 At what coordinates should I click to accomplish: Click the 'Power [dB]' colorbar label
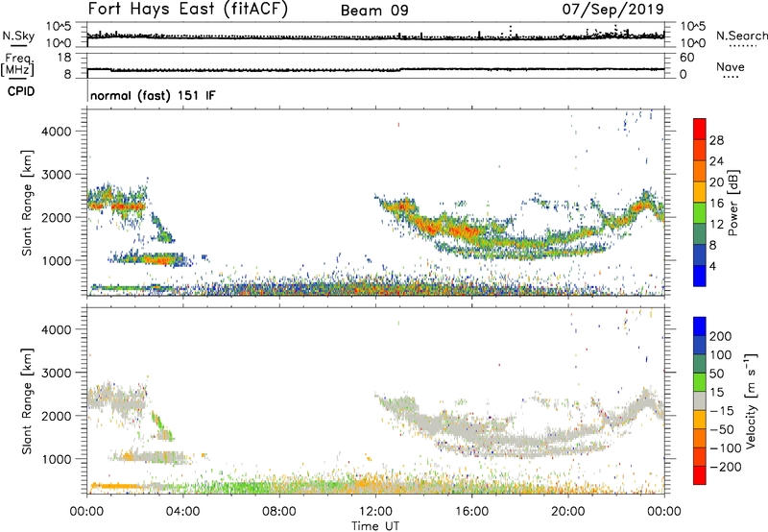732,203
